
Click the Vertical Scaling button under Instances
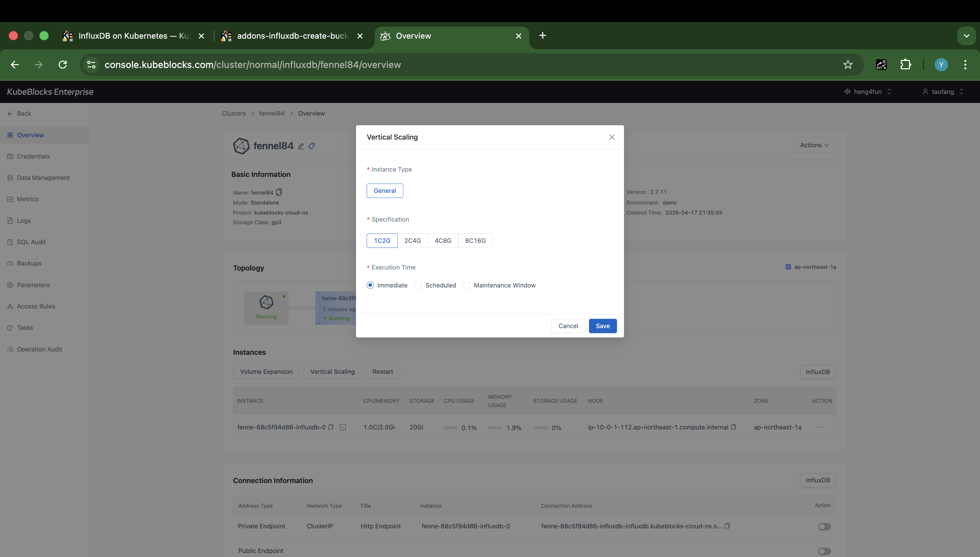click(x=332, y=372)
